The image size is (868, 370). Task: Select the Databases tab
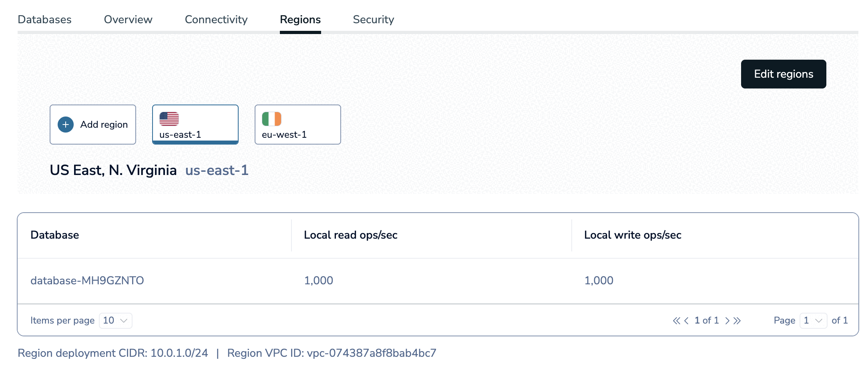click(45, 19)
